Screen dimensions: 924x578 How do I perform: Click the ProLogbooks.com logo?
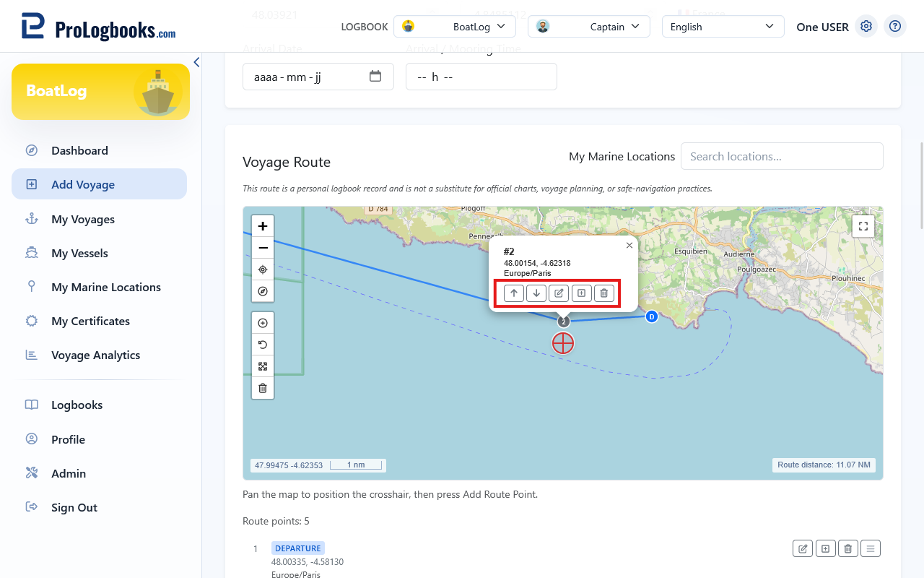[x=98, y=27]
